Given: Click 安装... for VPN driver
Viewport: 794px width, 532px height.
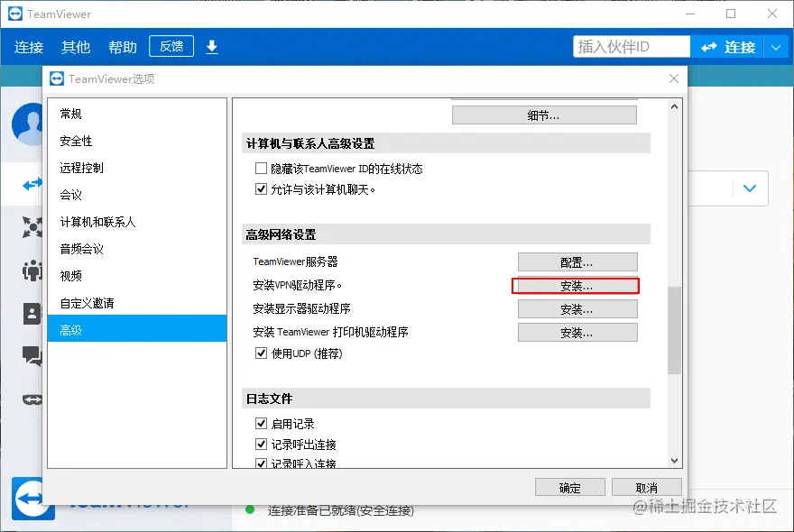Looking at the screenshot, I should coord(576,286).
